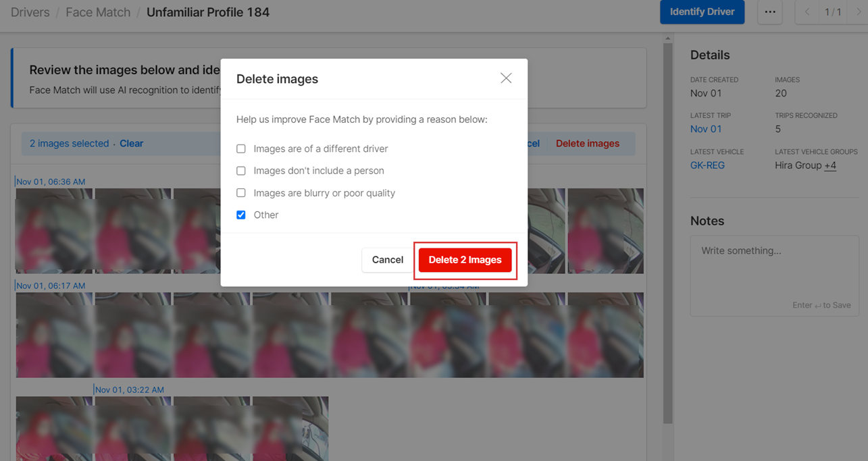The height and width of the screenshot is (461, 868).
Task: Cancel the Delete images dialog
Action: 388,260
